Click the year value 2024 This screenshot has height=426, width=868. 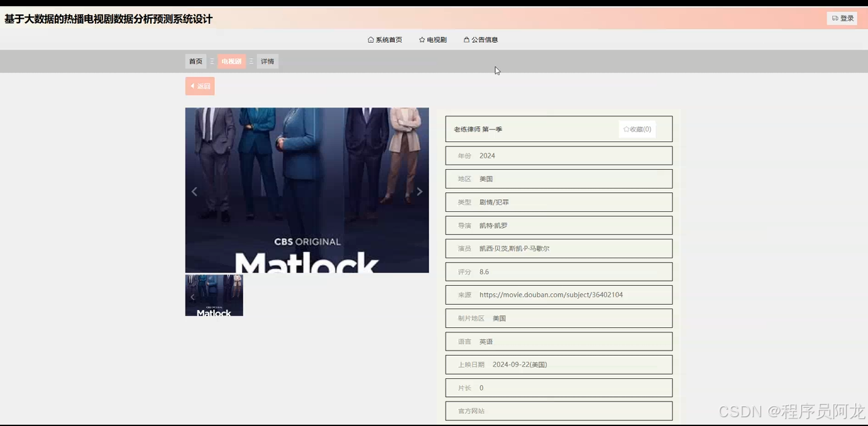pos(487,156)
